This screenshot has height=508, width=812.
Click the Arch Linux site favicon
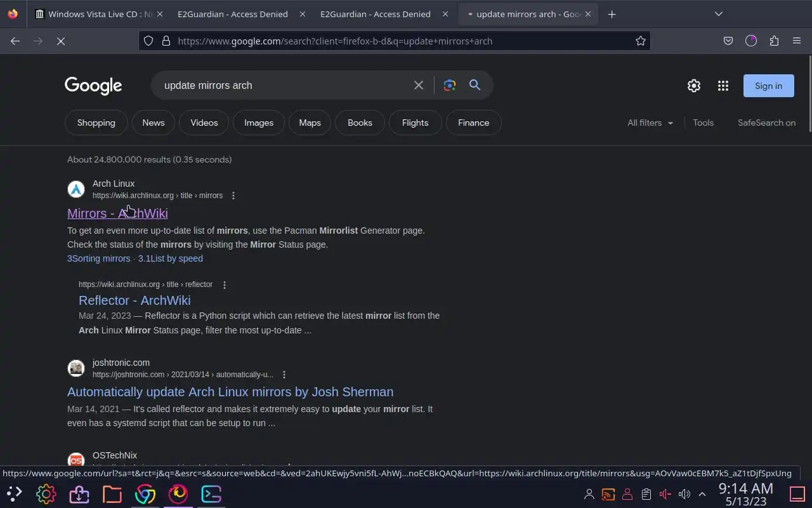[76, 189]
